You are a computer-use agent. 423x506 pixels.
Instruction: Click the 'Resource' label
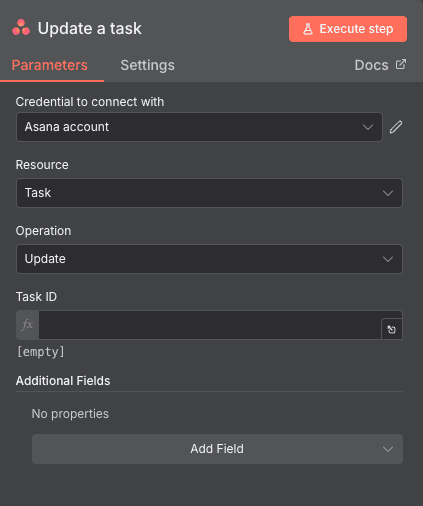tap(42, 165)
